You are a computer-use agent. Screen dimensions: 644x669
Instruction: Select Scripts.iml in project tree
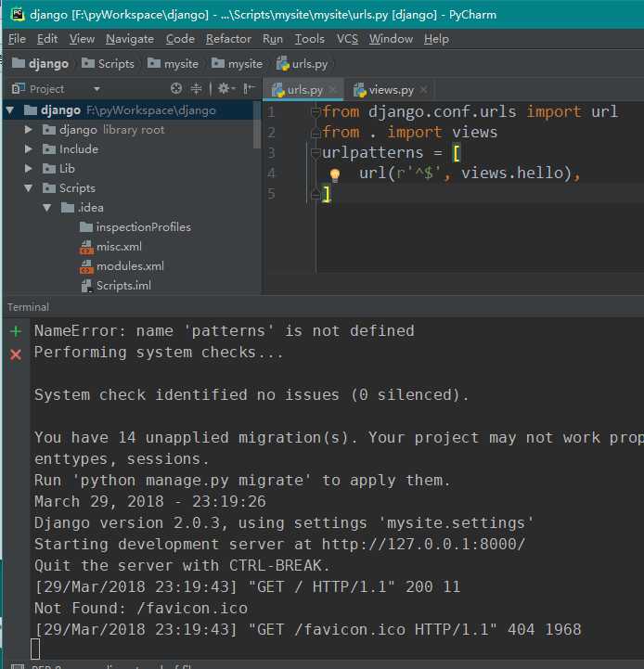tap(116, 286)
